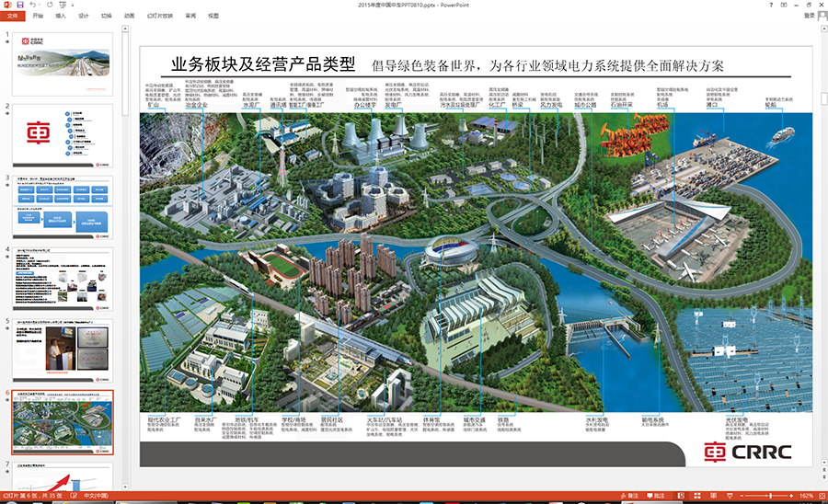Click thumbnail pane scroll down arrow
Viewport: 828px width, 504px height.
125,487
